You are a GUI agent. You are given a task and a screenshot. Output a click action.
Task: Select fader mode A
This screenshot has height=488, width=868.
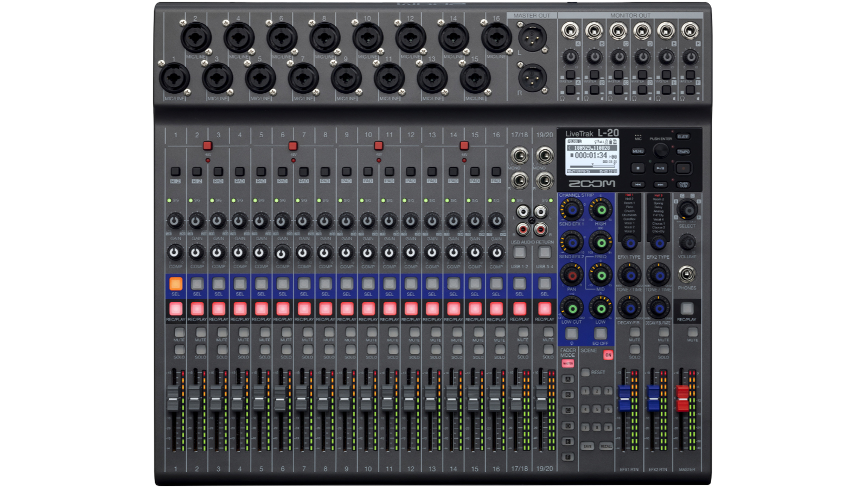[x=568, y=379]
